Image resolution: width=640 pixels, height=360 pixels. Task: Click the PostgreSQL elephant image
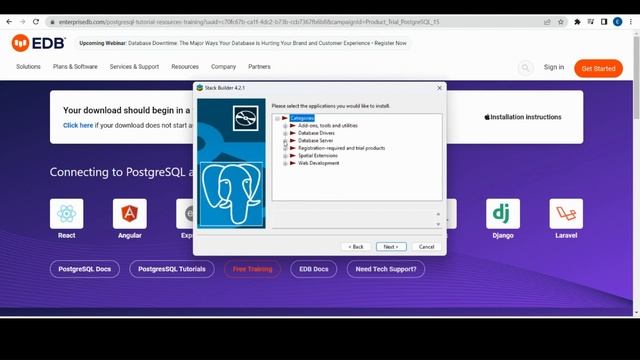(231, 194)
